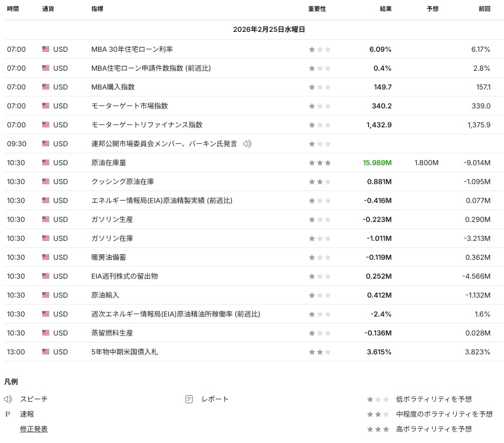
Task: Click the 低ボラティリティ one-star legend icon
Action: coord(378,399)
